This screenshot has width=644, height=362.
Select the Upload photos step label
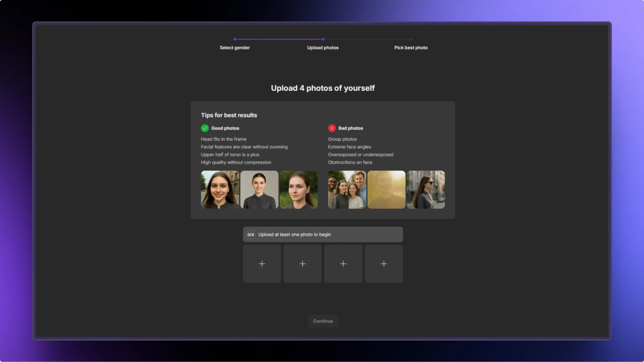tap(323, 48)
